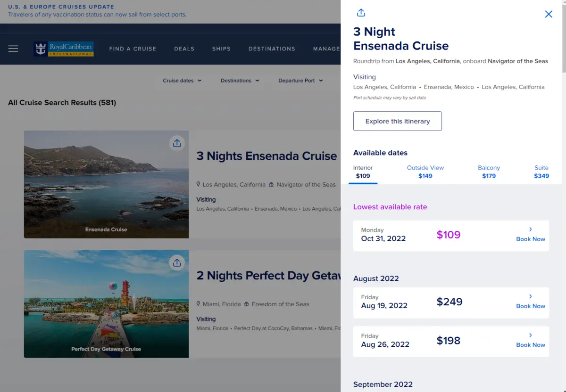Click the 3 Nights Ensenada Cruise title
Image resolution: width=566 pixels, height=392 pixels.
[266, 156]
